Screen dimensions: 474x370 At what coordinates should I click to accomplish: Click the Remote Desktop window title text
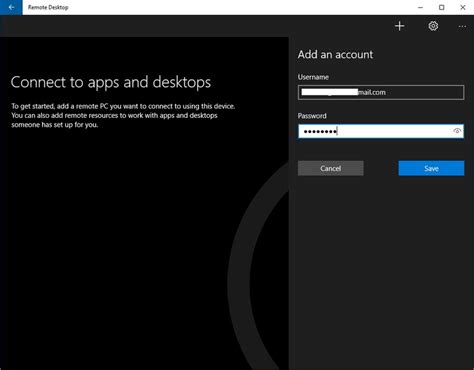pos(48,7)
